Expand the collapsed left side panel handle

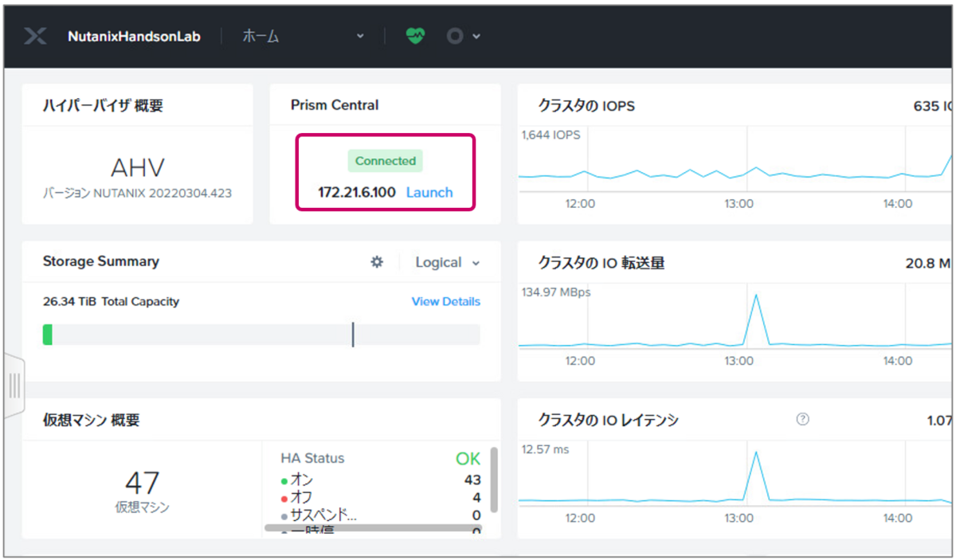(14, 386)
